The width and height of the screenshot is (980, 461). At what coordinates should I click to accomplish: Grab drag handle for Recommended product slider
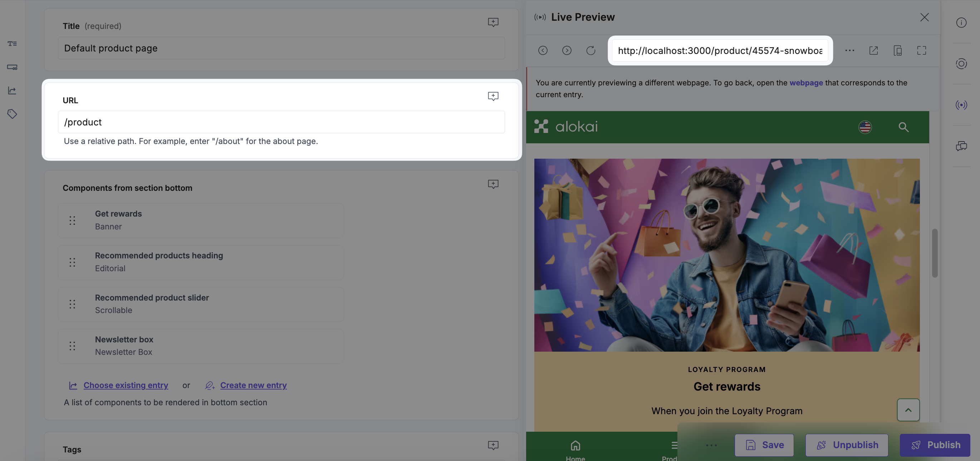[72, 304]
